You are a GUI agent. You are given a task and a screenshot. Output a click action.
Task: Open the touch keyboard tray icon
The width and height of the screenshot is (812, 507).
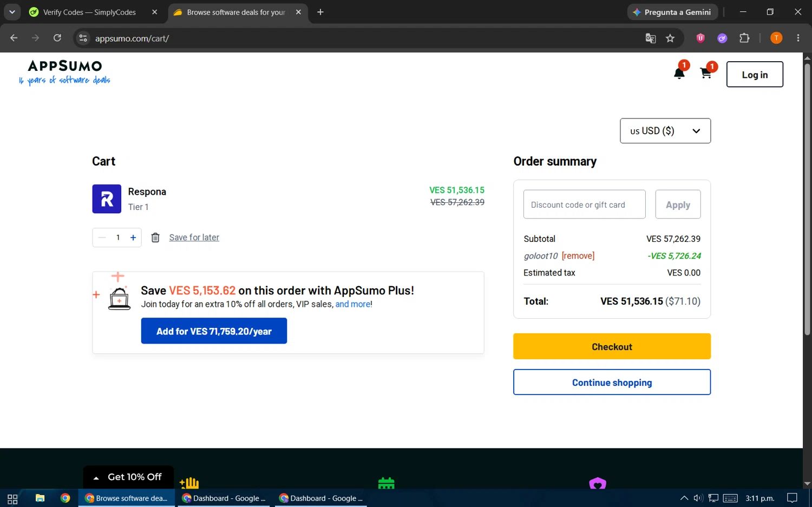[730, 498]
